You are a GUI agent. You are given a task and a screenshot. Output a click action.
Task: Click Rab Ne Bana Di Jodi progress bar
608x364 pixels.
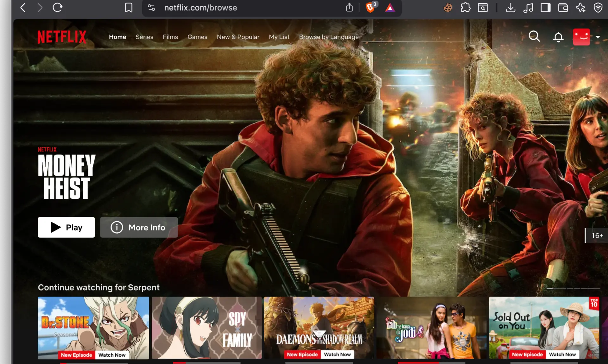pos(432,363)
